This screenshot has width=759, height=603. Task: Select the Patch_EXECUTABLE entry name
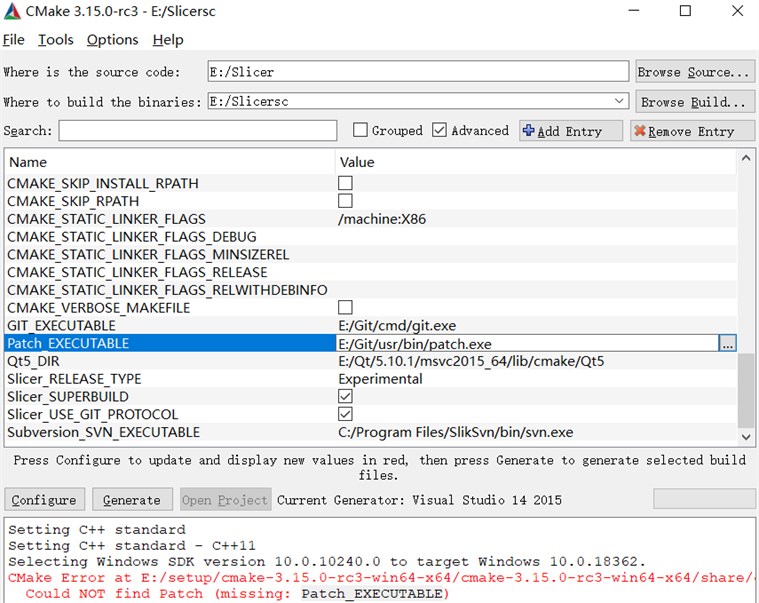[x=68, y=343]
